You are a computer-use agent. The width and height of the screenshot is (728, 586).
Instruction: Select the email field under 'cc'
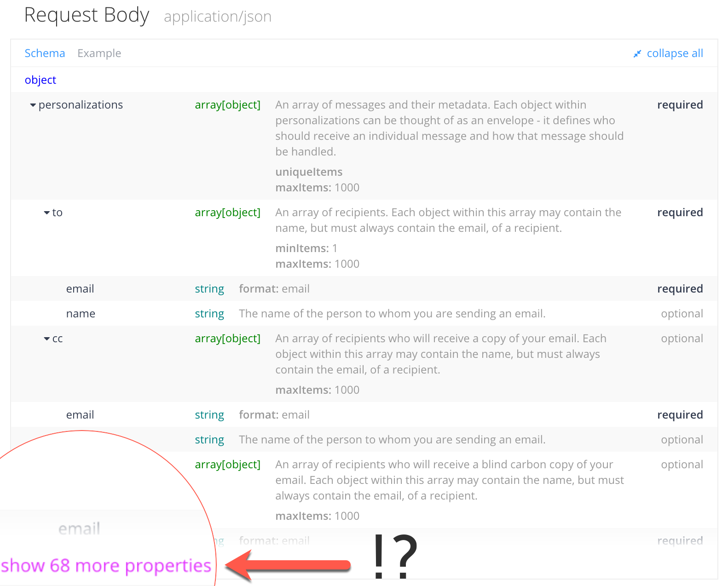pyautogui.click(x=80, y=415)
